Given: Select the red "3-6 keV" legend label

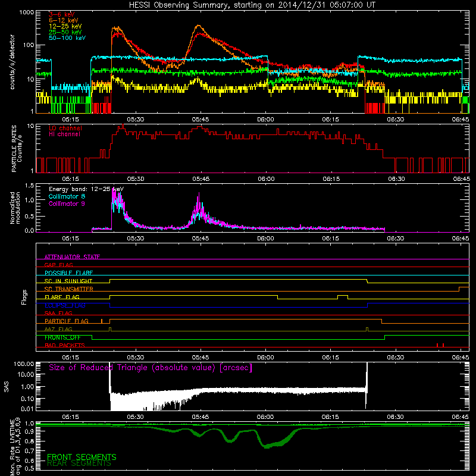Looking at the screenshot, I should 62,14.
